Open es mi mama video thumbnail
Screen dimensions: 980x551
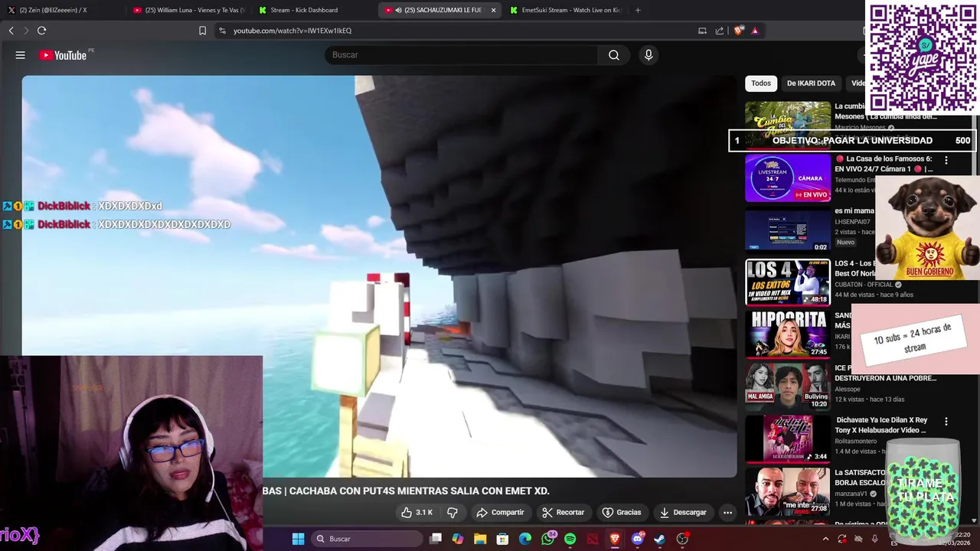[788, 230]
